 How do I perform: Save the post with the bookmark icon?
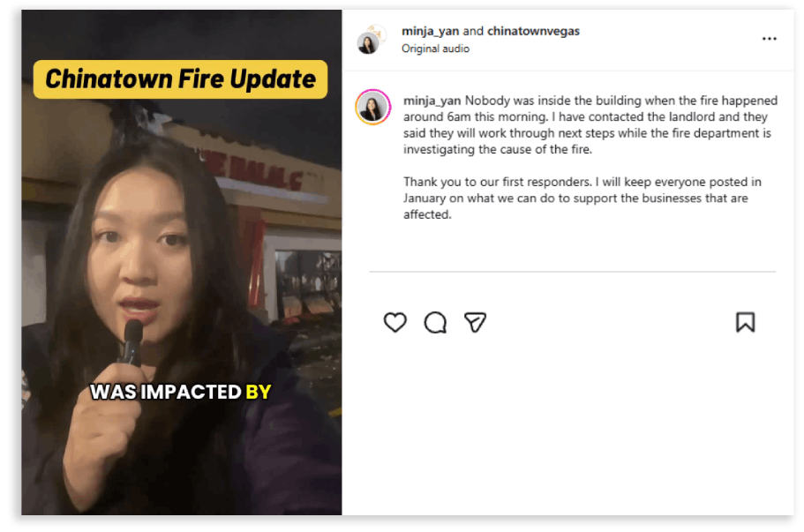tap(745, 322)
